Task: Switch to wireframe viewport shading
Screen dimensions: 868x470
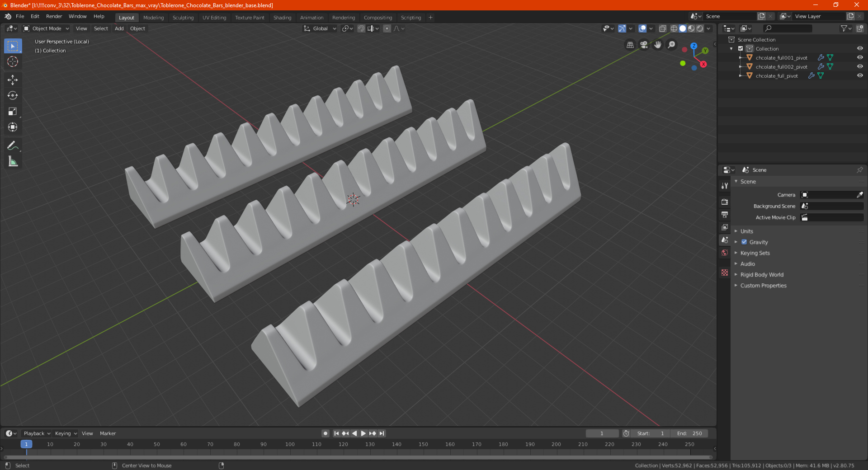Action: (x=674, y=28)
